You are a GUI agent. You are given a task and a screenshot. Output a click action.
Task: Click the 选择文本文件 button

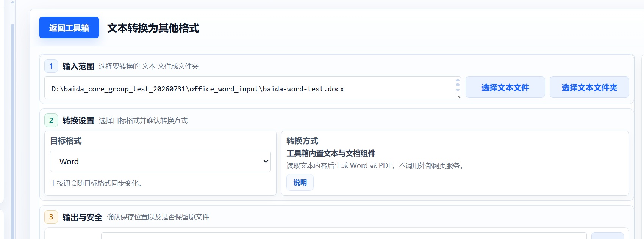coord(505,87)
